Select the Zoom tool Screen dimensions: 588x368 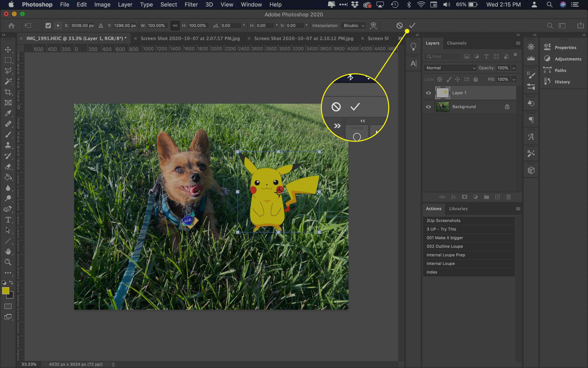click(x=8, y=262)
